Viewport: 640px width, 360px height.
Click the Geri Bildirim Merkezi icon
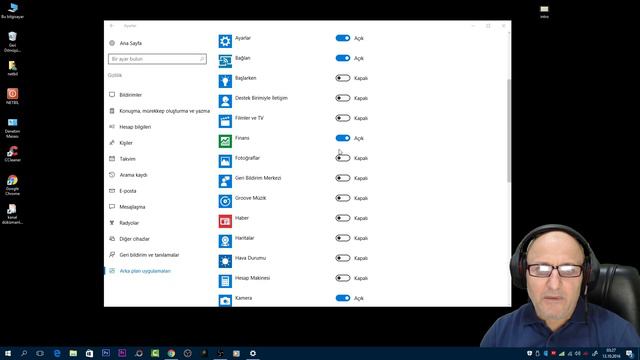(x=225, y=181)
